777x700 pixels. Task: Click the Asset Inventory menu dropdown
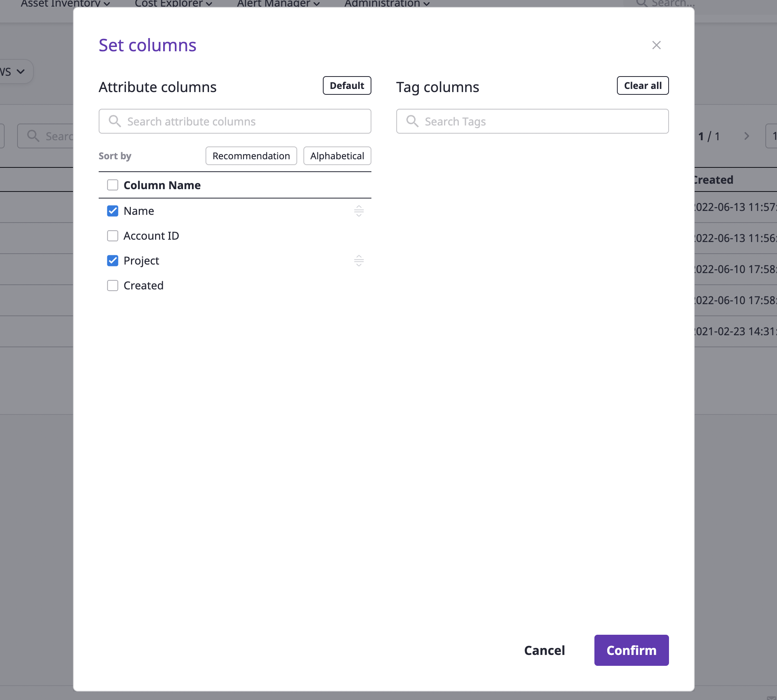pos(66,4)
